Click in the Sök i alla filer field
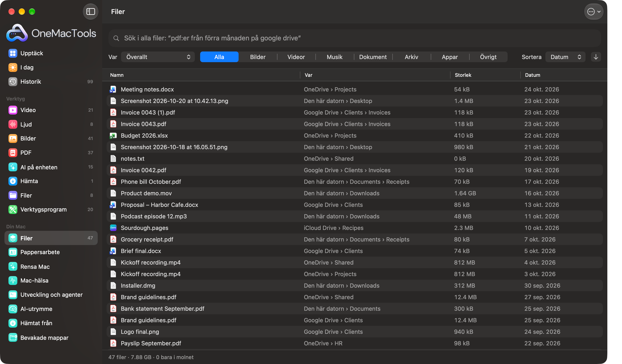 [355, 38]
